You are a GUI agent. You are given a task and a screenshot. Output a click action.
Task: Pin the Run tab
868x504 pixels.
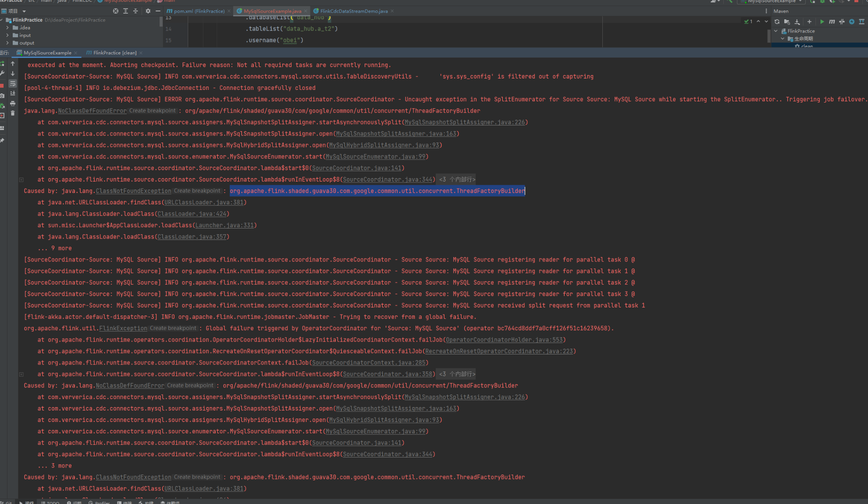(2, 140)
